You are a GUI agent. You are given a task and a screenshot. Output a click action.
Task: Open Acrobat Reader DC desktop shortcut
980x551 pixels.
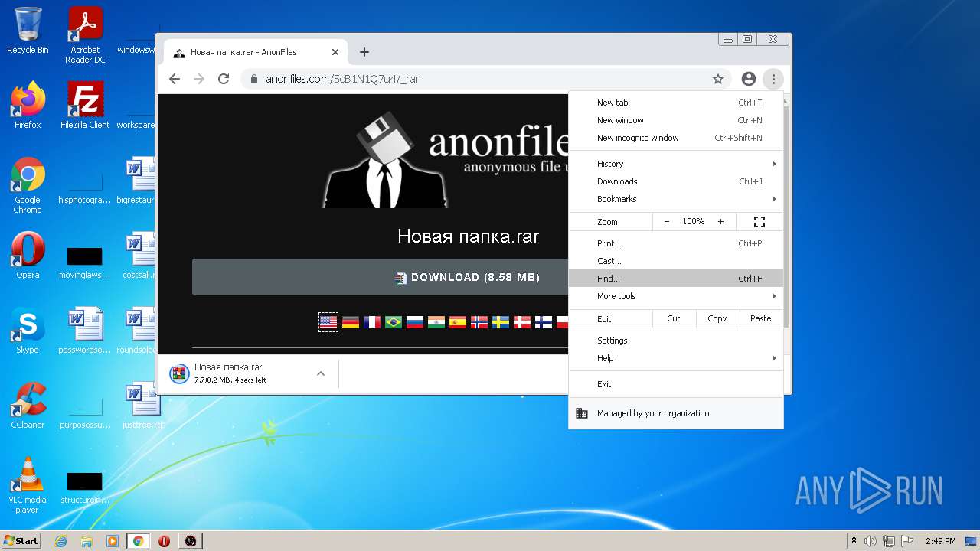[85, 35]
